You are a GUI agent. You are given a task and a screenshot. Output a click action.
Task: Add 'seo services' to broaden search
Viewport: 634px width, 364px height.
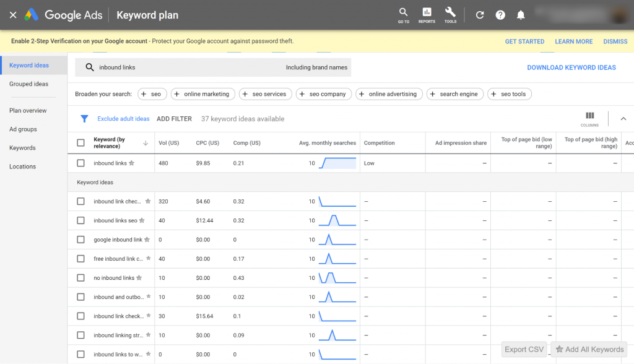265,94
